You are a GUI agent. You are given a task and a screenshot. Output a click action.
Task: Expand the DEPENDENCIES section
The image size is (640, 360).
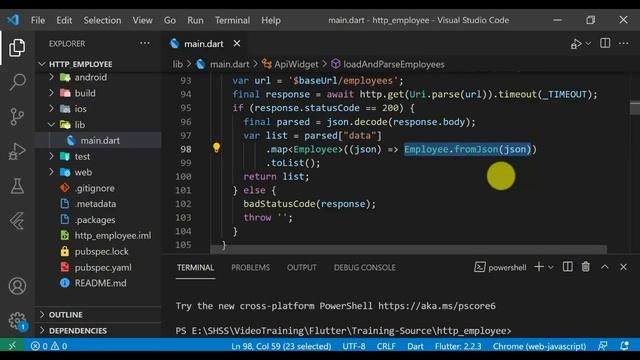click(78, 330)
